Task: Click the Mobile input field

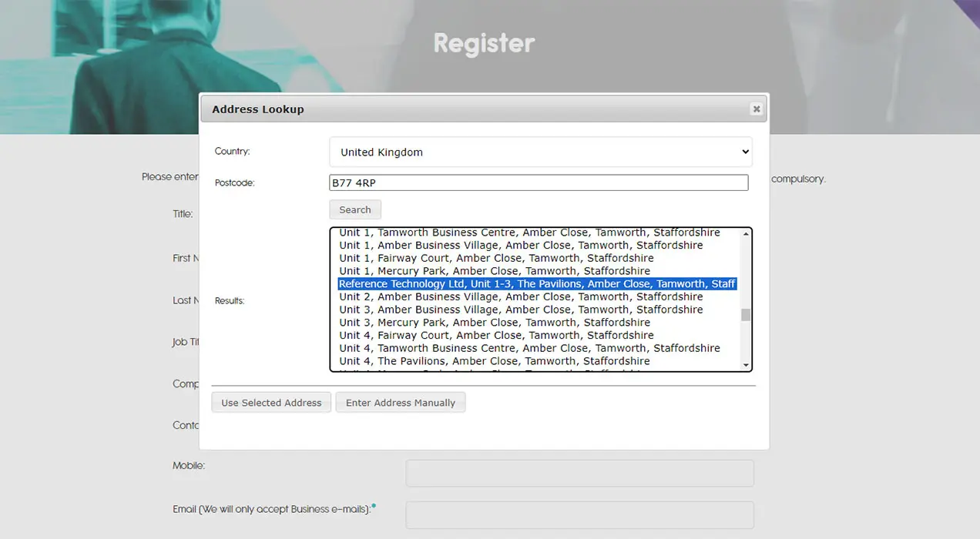Action: pos(579,473)
